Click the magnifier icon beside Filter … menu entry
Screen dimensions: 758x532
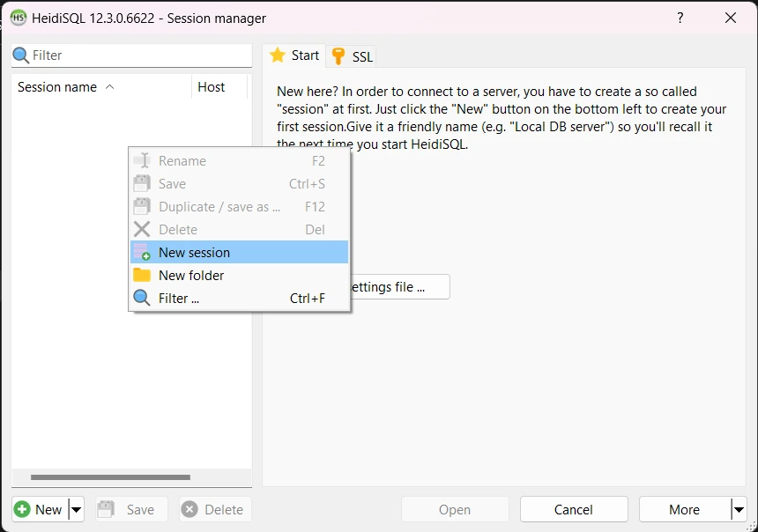point(142,298)
